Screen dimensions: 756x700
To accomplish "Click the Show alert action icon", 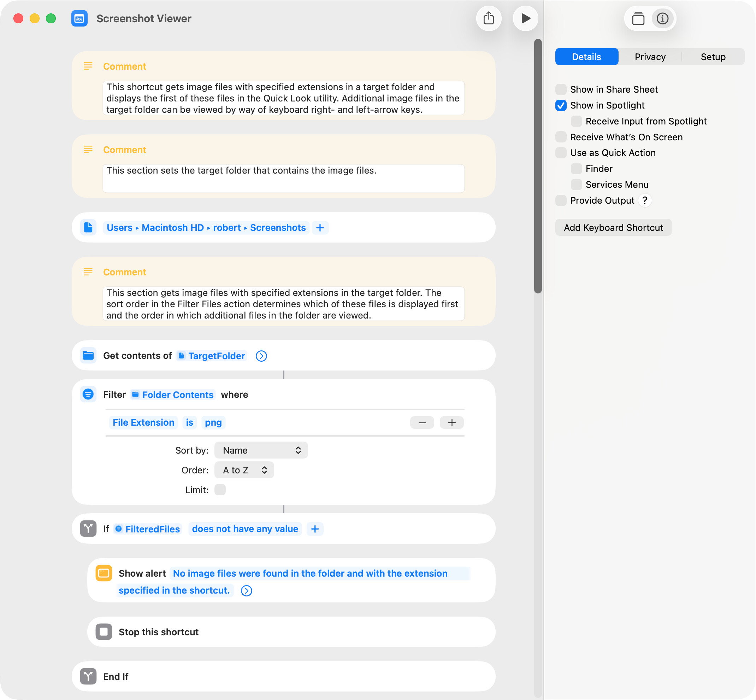I will tap(104, 573).
